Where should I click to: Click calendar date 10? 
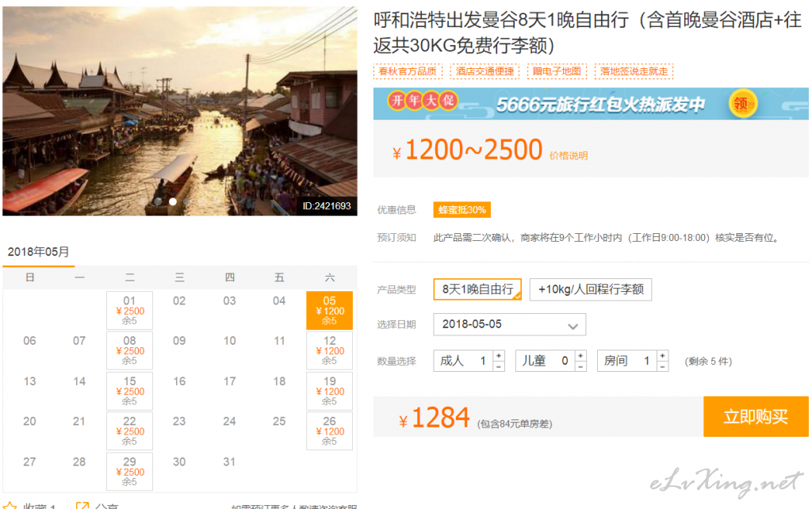pyautogui.click(x=229, y=341)
